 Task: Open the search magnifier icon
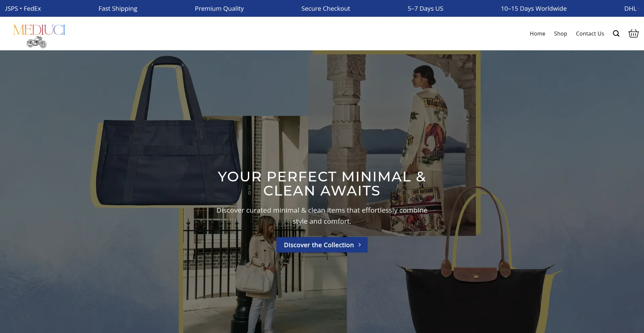tap(616, 34)
